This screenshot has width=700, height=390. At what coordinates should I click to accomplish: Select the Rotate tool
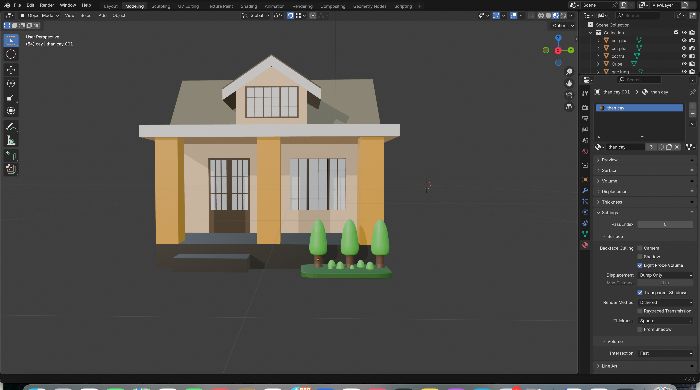(x=11, y=83)
